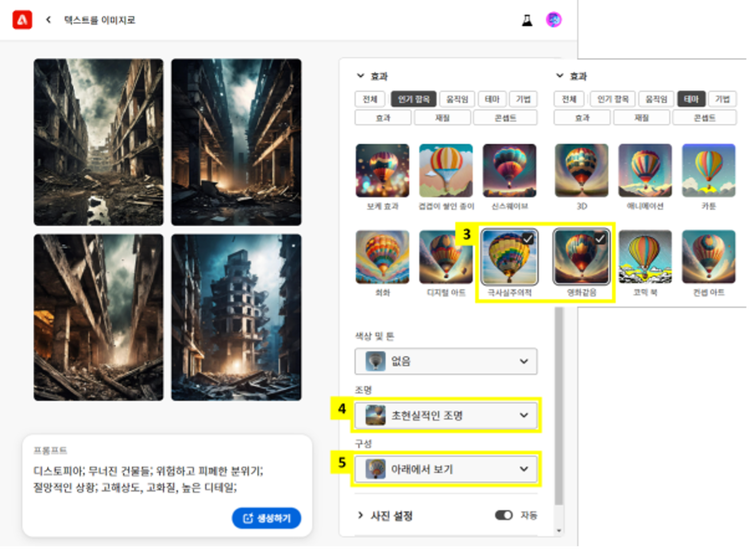Collapse the 효과 section above the 3D thumbnails
Viewport: 750px width, 550px height.
[559, 76]
